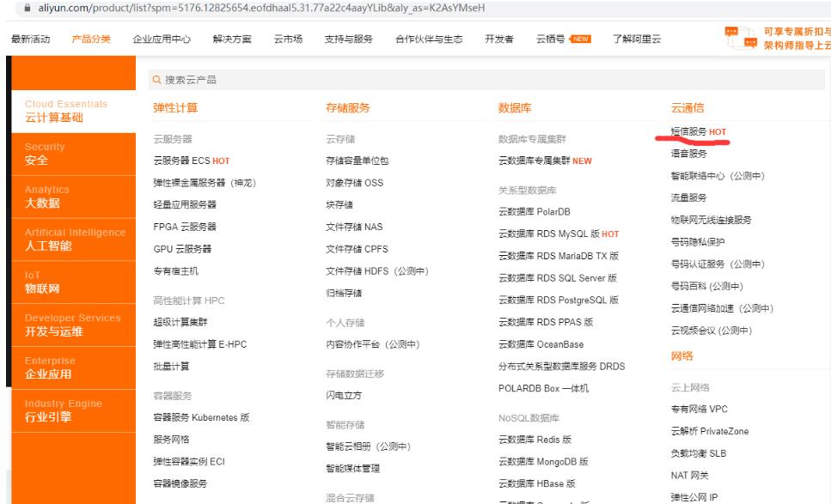Screen dimensions: 831x504
Task: Click the 数据库 section heading
Action: [516, 107]
